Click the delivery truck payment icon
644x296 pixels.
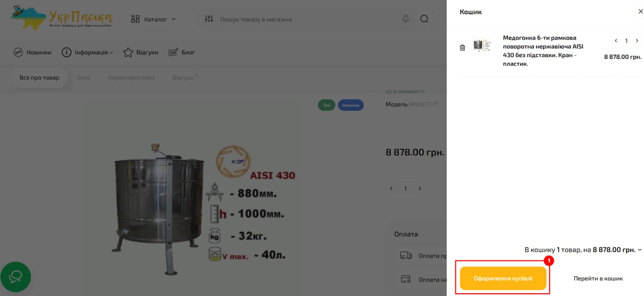tap(406, 255)
